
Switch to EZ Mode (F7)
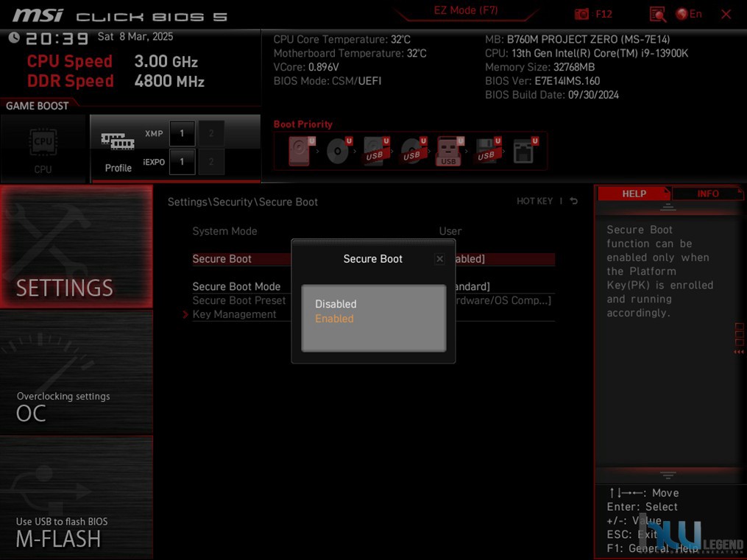(x=465, y=10)
